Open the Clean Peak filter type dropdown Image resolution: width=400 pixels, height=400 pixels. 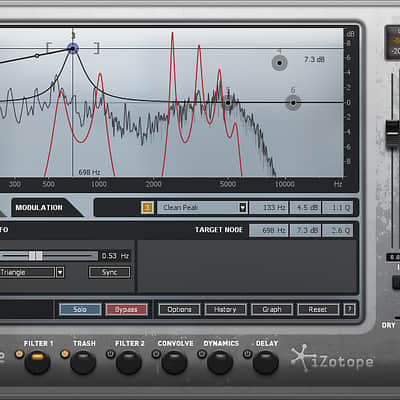coord(243,207)
